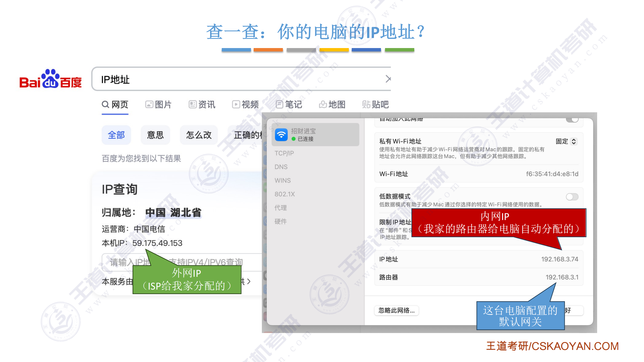644x362 pixels.
Task: Switch to the 网页 web results tab
Action: pyautogui.click(x=115, y=104)
